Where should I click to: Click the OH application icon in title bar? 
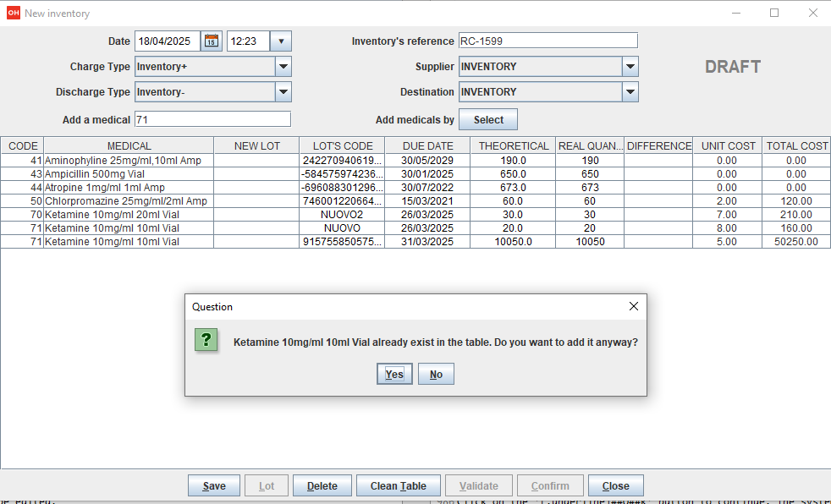tap(13, 14)
